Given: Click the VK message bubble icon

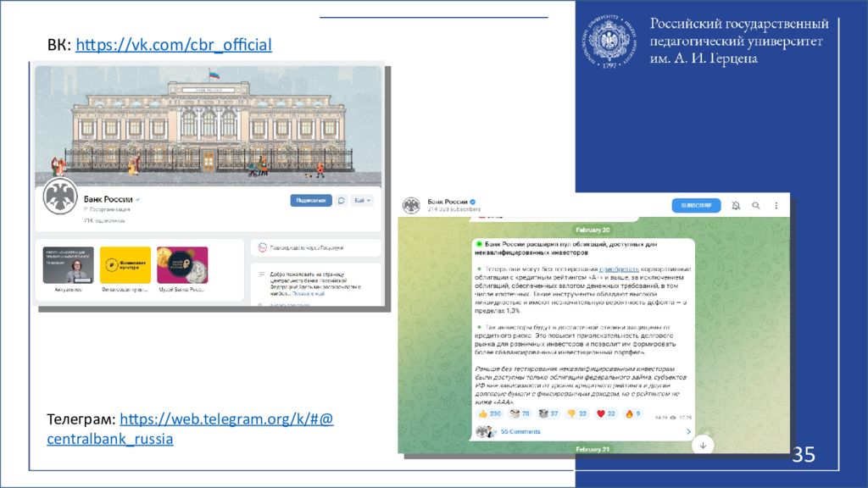Looking at the screenshot, I should tap(342, 200).
